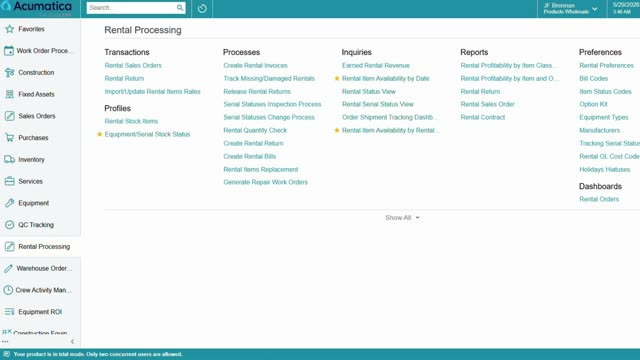Open the business date selector
640x360 pixels.
(625, 9)
